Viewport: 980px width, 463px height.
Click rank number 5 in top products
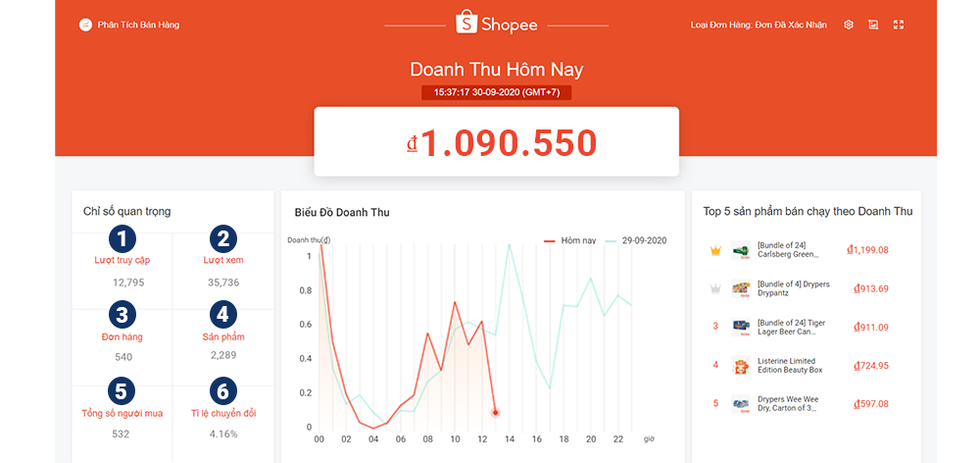tap(715, 403)
